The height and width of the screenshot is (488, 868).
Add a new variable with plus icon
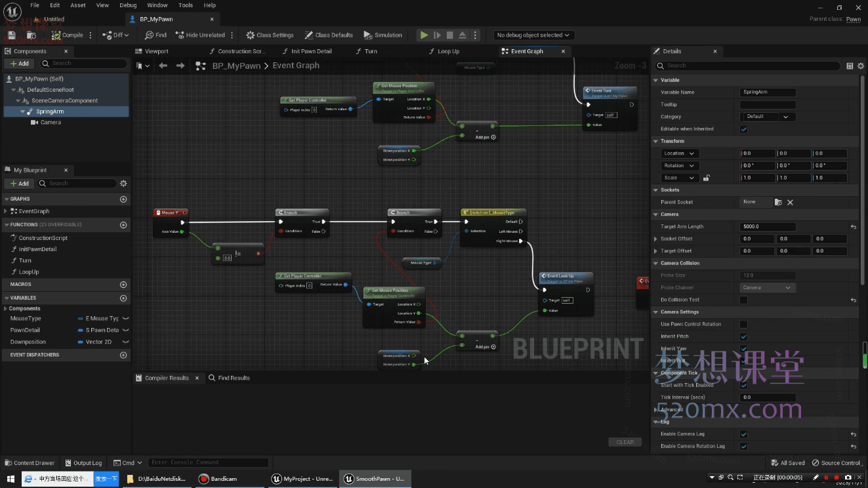(123, 298)
